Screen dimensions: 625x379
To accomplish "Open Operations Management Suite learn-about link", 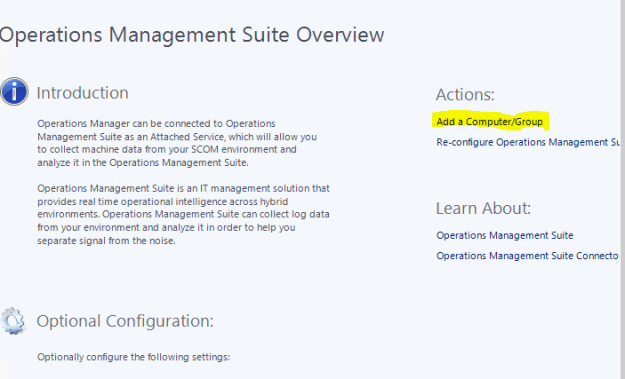I will [x=505, y=235].
